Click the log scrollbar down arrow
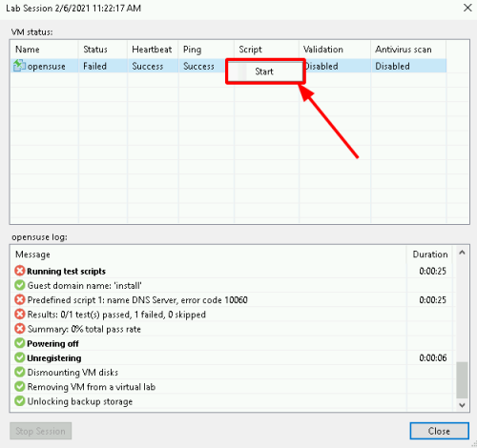 click(x=462, y=405)
